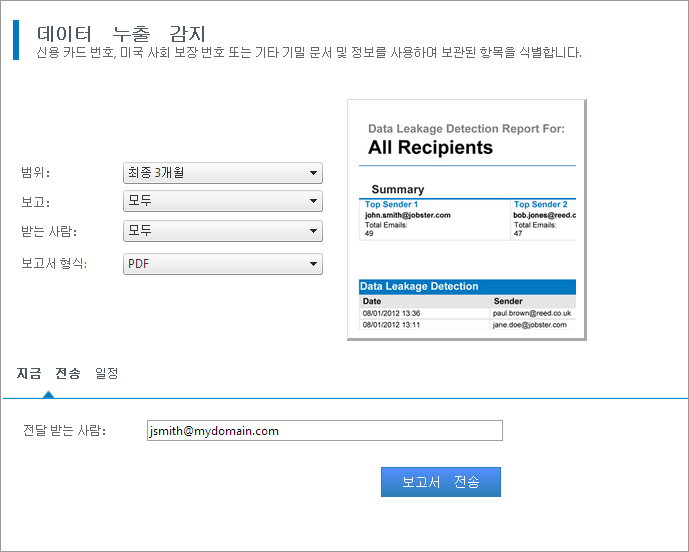The height and width of the screenshot is (552, 689).
Task: Select the Top Sender 1 john.smith entry
Action: pyautogui.click(x=408, y=215)
